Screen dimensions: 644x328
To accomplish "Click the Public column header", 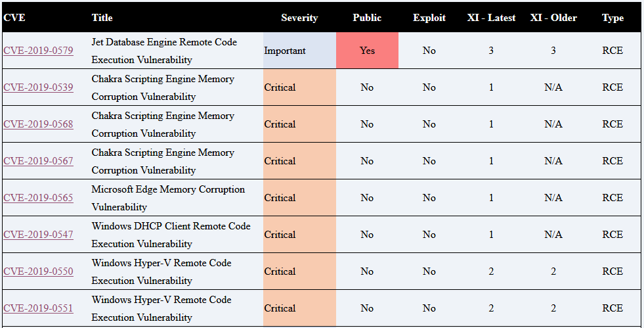I will [x=367, y=18].
